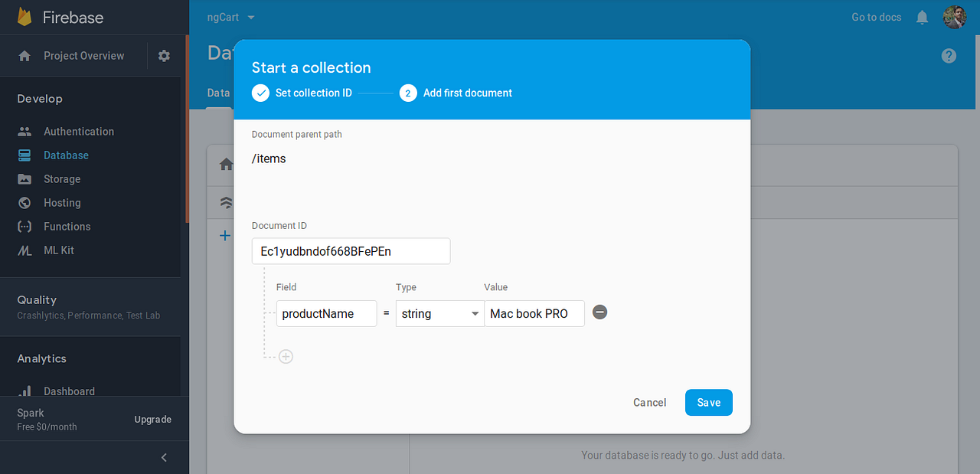The width and height of the screenshot is (980, 474).
Task: Collapse the left sidebar
Action: click(x=163, y=457)
